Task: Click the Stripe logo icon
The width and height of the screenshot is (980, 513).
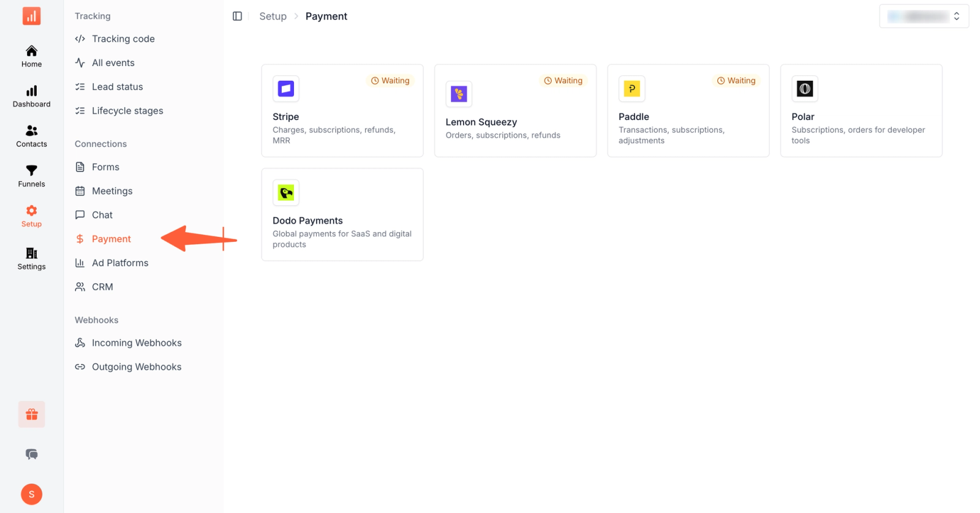Action: (x=286, y=89)
